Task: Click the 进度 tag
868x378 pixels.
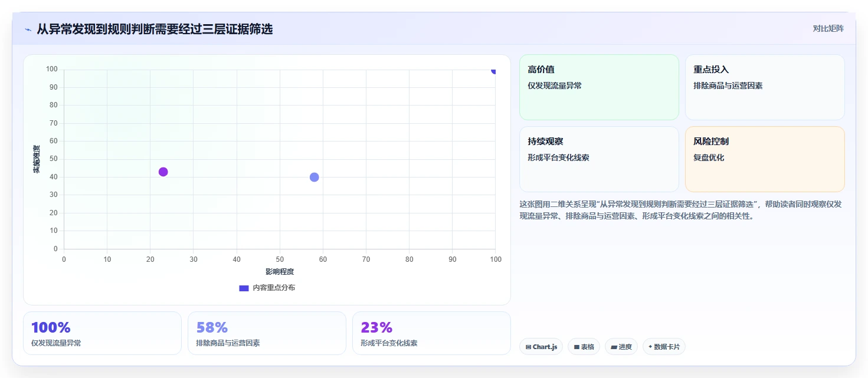Action: point(621,347)
